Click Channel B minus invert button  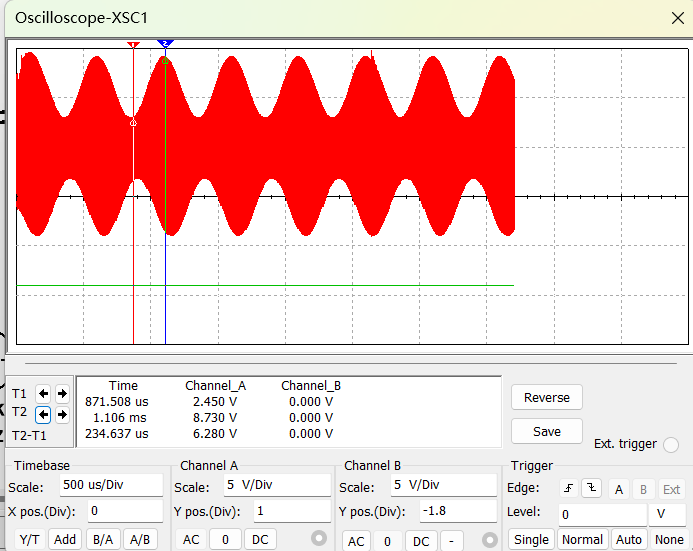pos(451,541)
